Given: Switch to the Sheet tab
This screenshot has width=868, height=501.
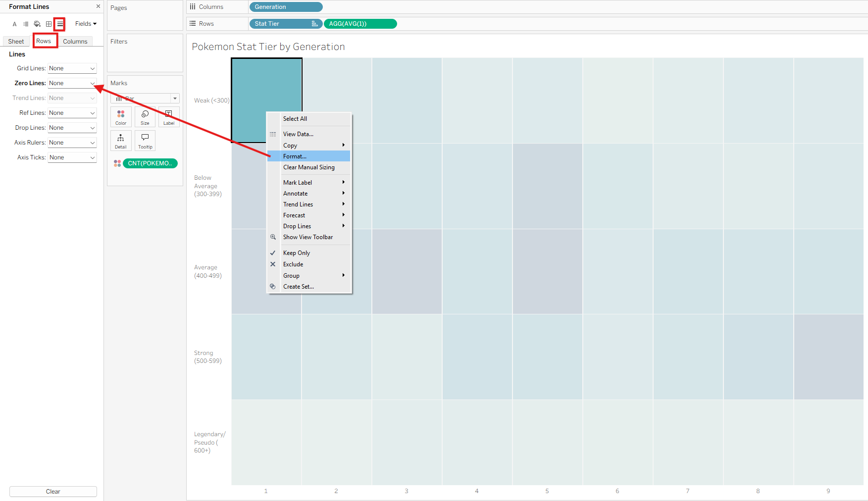Looking at the screenshot, I should pos(16,42).
